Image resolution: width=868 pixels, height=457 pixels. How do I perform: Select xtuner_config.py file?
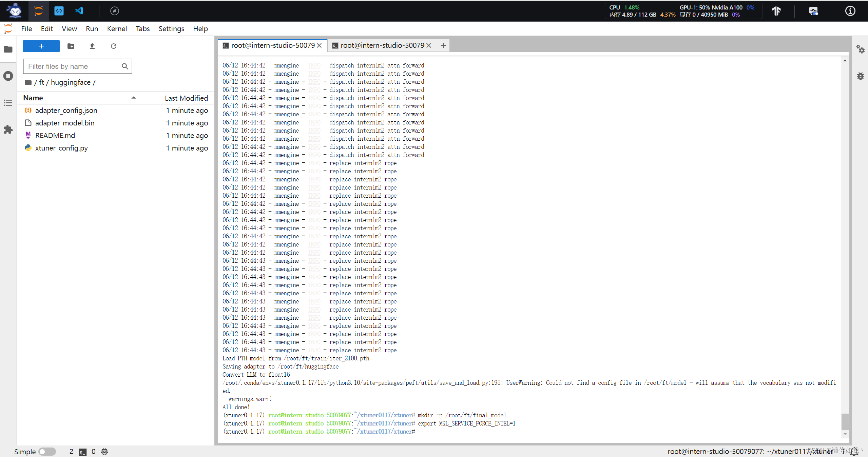(x=116, y=148)
